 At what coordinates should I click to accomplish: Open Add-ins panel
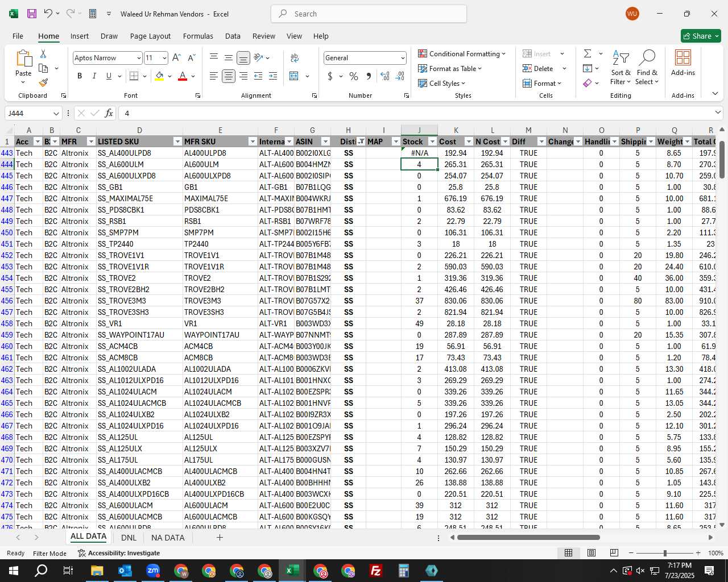(x=683, y=63)
